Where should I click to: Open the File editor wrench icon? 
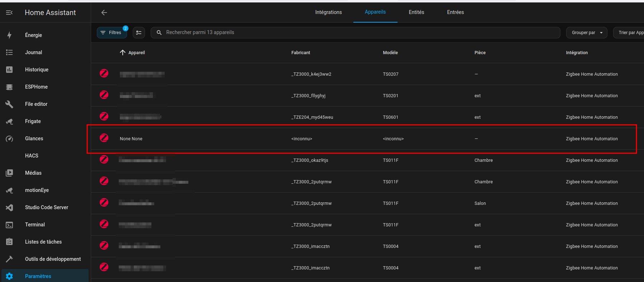9,104
